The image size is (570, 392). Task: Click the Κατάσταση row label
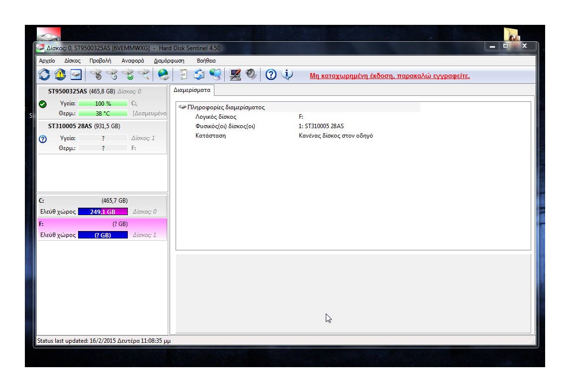pos(210,135)
